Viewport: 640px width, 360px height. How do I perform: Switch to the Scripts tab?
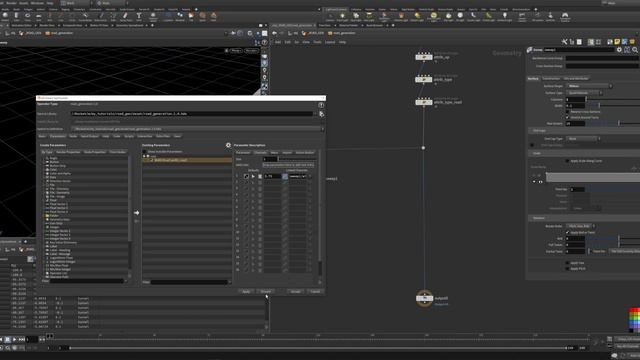coord(129,136)
